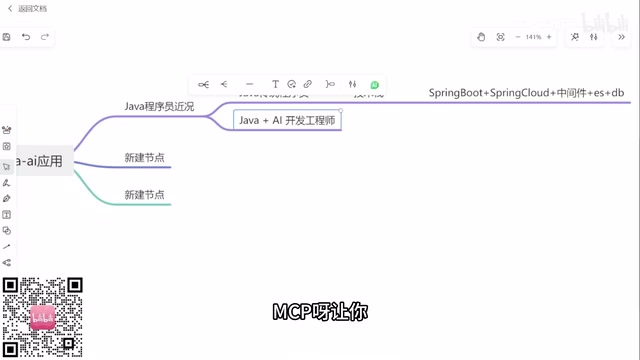Screen dimensions: 640x360
Task: Insert a hyperlink on the node
Action: pyautogui.click(x=308, y=84)
